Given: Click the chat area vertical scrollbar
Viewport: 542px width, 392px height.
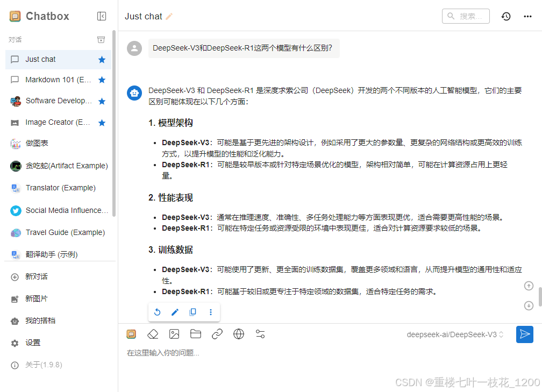Looking at the screenshot, I should coord(540,297).
